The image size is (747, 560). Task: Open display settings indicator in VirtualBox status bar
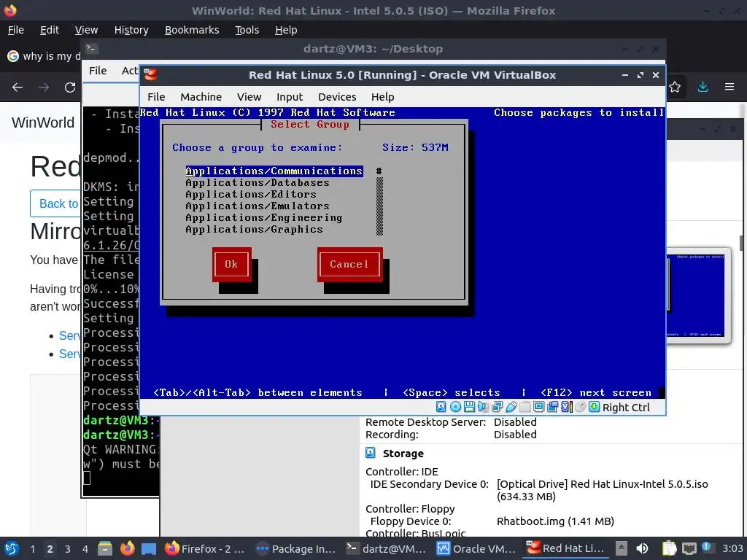point(539,407)
